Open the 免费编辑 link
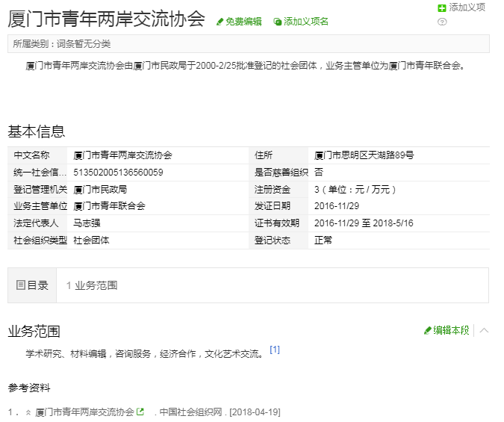The width and height of the screenshot is (504, 422). pos(243,22)
